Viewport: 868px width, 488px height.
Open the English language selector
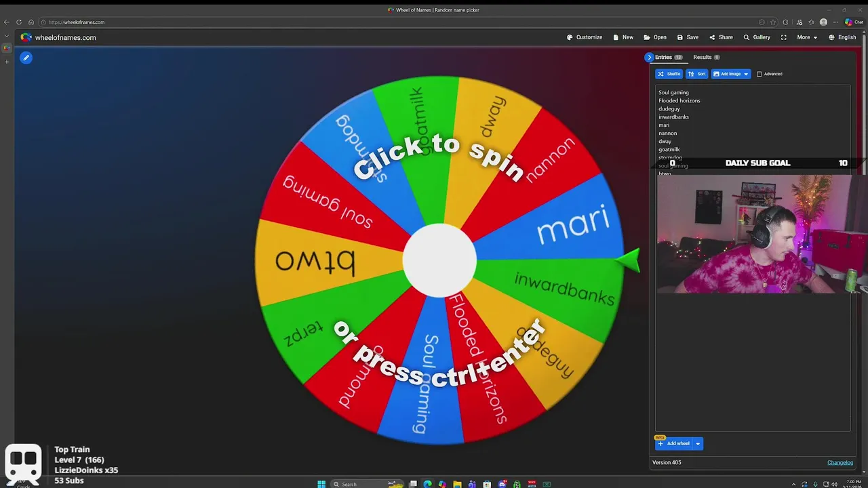coord(842,37)
